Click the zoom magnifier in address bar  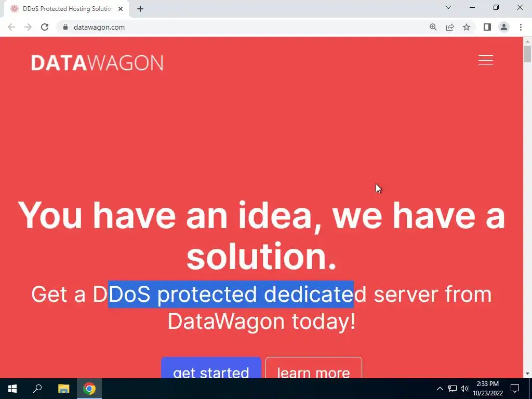433,27
